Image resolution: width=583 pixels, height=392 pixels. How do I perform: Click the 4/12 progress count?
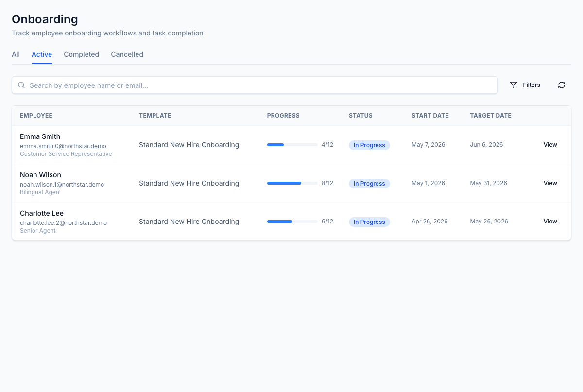pos(327,145)
